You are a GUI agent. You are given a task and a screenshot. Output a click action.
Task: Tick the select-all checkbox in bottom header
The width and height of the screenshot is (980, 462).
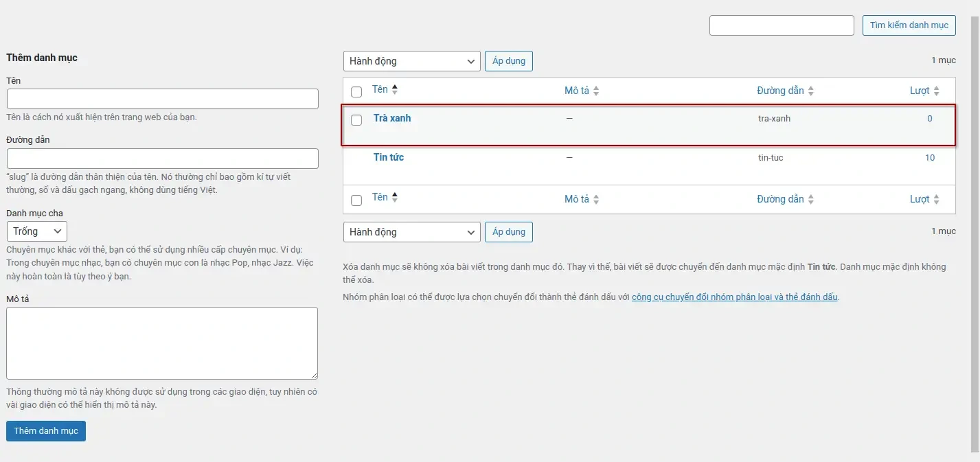(356, 200)
